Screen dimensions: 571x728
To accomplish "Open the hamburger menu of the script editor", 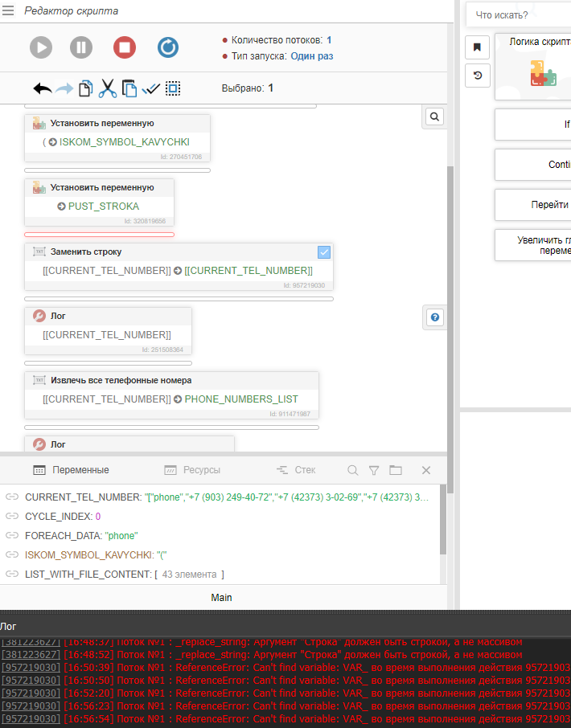I will click(9, 10).
